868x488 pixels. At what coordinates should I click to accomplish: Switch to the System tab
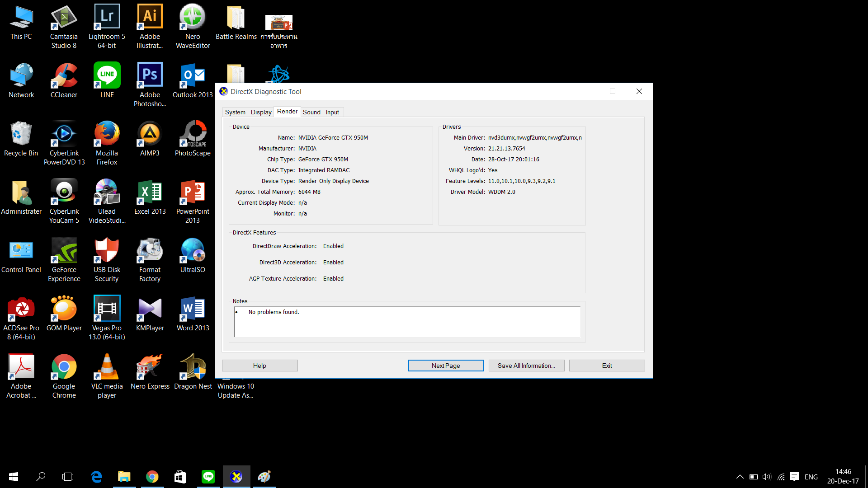coord(235,112)
